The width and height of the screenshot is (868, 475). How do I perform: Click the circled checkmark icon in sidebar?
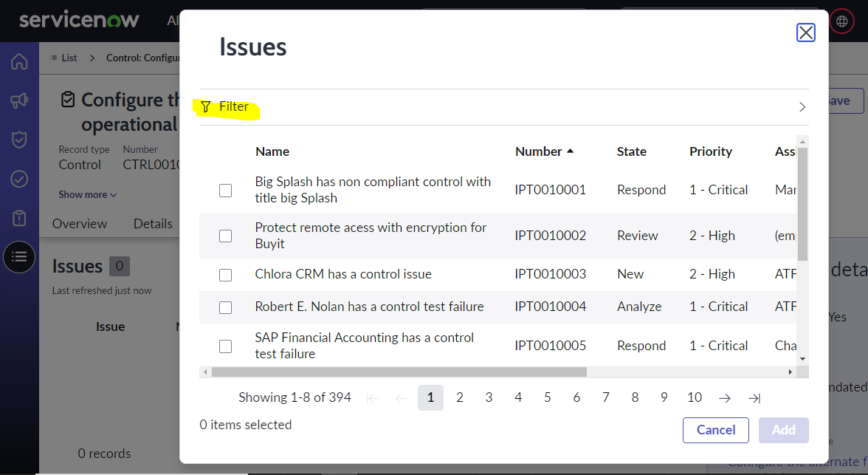click(x=18, y=178)
